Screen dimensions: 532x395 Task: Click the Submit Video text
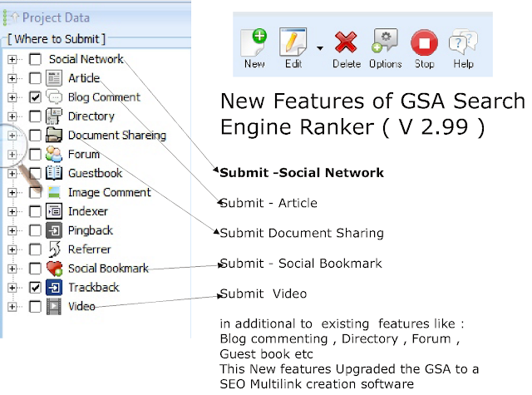(x=264, y=294)
